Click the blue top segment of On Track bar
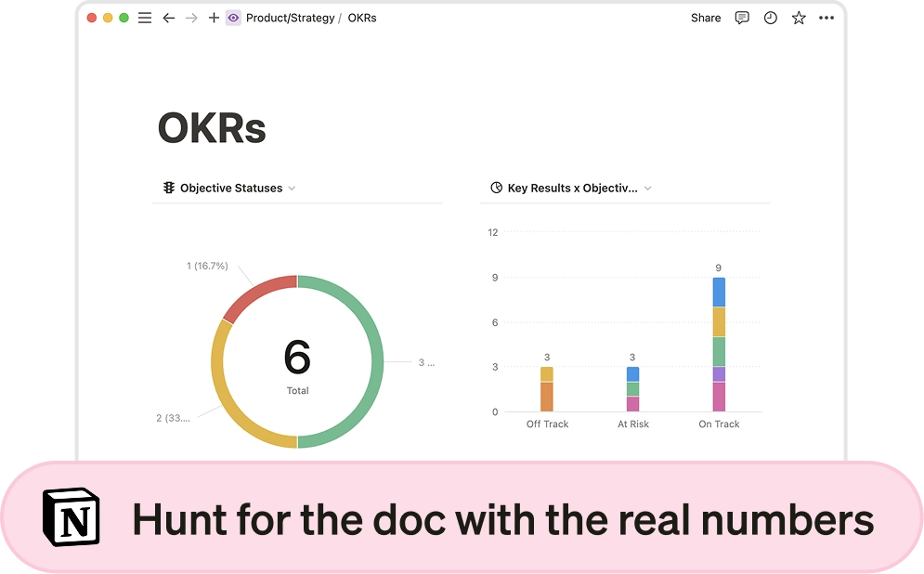This screenshot has width=924, height=574. pos(719,293)
